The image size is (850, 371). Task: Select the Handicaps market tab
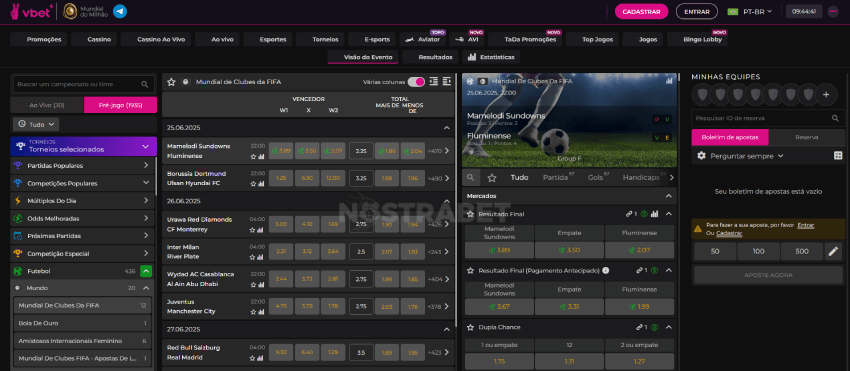pyautogui.click(x=641, y=177)
